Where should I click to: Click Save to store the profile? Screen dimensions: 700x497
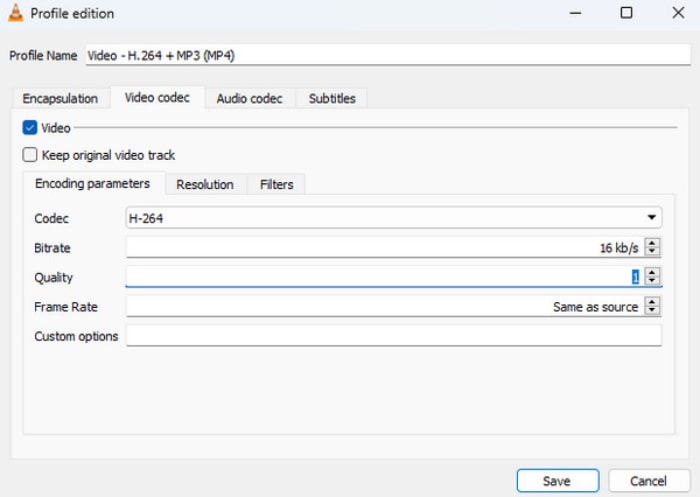558,481
